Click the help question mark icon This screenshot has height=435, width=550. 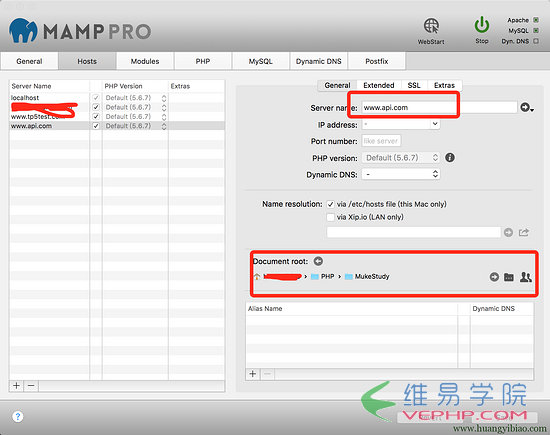point(18,417)
